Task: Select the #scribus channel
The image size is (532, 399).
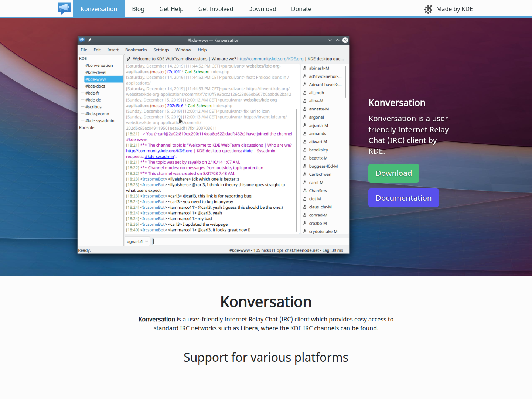Action: pyautogui.click(x=93, y=107)
